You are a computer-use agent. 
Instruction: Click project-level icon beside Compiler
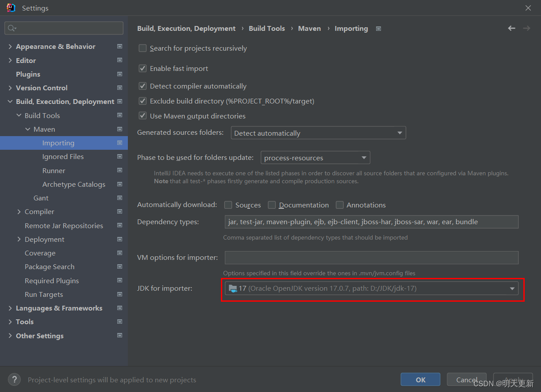pos(119,211)
